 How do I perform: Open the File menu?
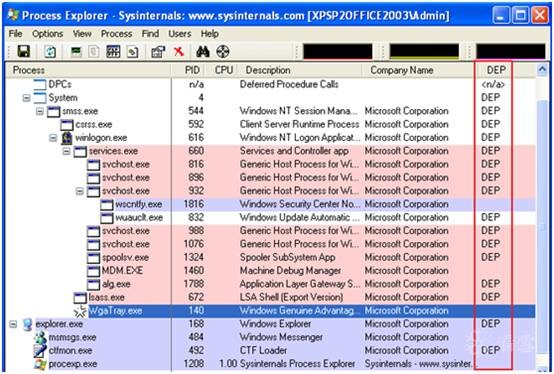(16, 34)
